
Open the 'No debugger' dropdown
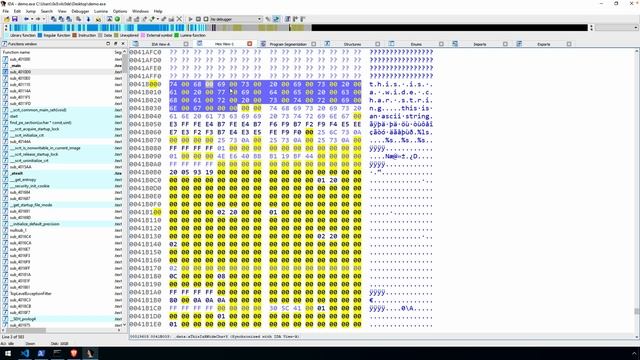(x=236, y=19)
